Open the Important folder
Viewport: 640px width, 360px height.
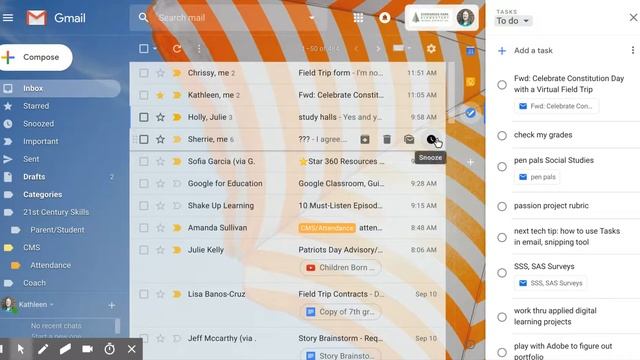pyautogui.click(x=40, y=141)
